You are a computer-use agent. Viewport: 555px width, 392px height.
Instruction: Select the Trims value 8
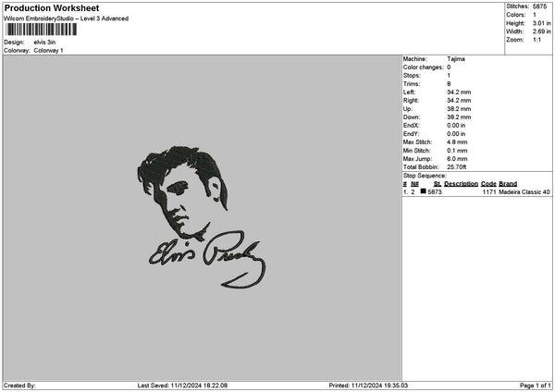pos(449,84)
